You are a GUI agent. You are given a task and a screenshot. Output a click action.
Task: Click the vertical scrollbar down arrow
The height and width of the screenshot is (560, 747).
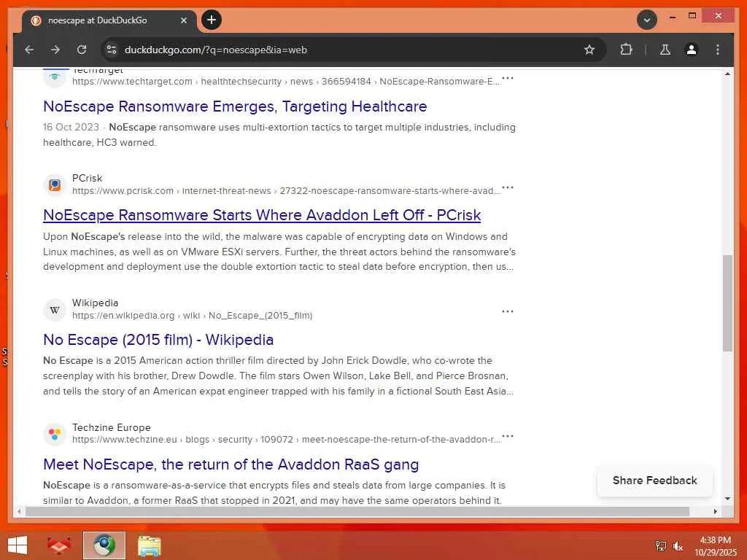point(727,499)
